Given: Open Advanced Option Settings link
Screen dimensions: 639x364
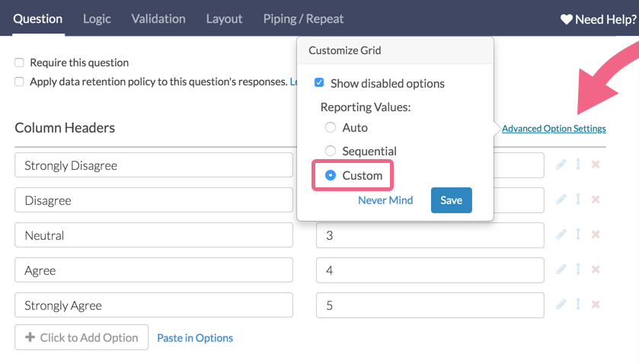Looking at the screenshot, I should click(x=554, y=129).
